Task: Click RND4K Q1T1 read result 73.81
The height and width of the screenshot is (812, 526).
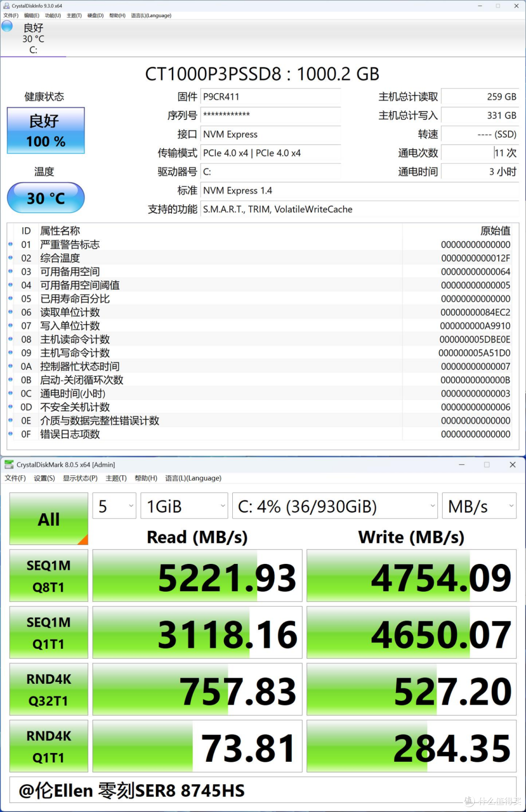Action: (197, 746)
